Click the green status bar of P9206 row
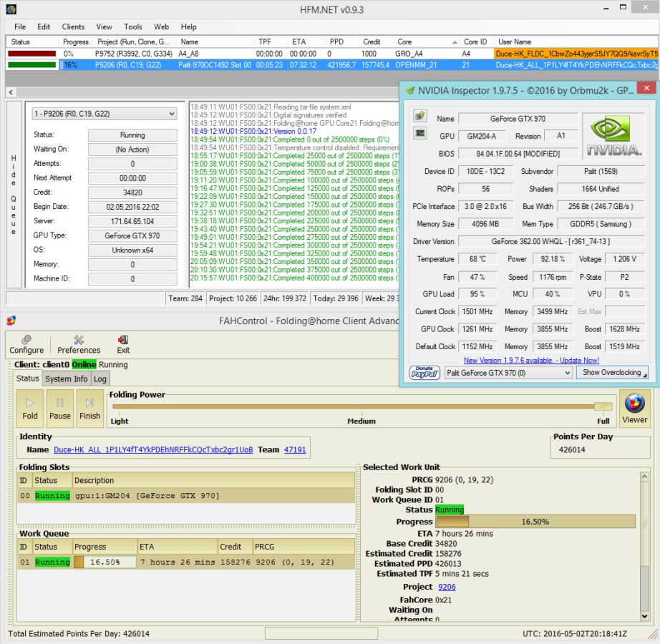660x644 pixels. (32, 65)
